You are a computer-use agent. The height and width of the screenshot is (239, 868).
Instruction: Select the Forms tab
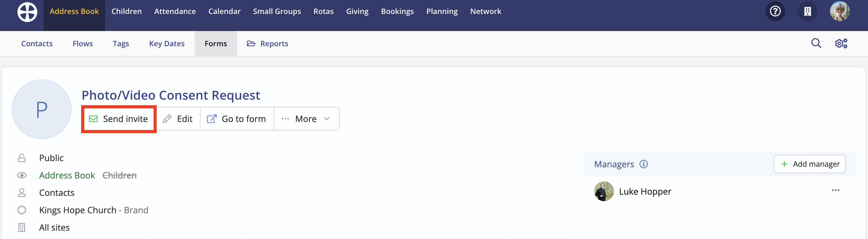pos(216,43)
